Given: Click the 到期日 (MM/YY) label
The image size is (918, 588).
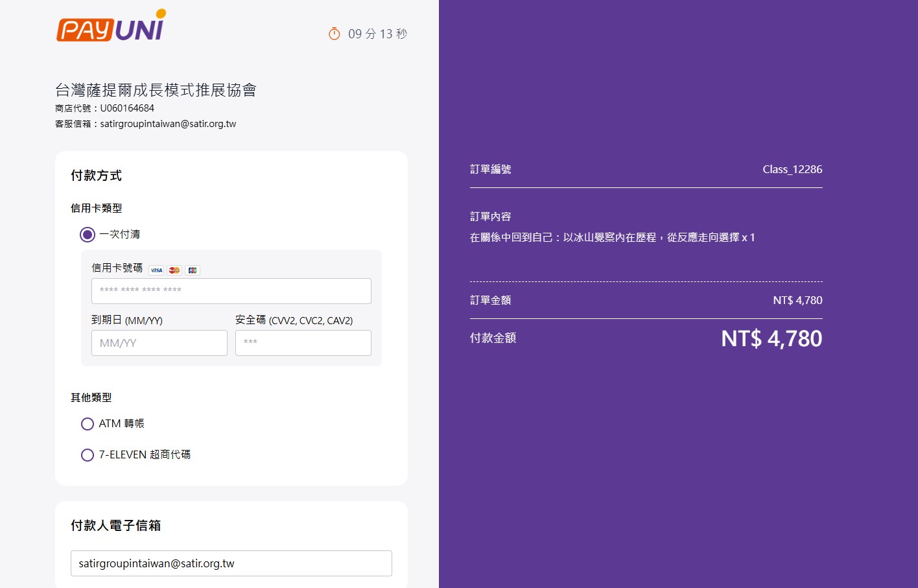Looking at the screenshot, I should [127, 320].
